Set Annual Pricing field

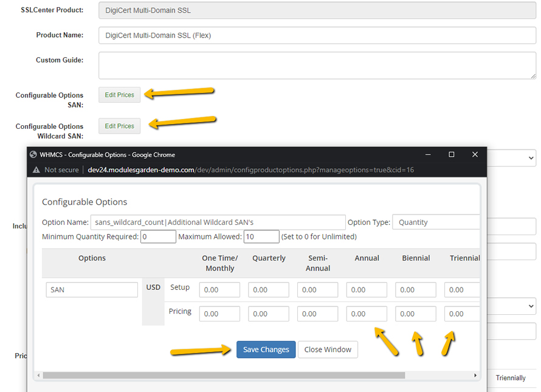coord(367,314)
